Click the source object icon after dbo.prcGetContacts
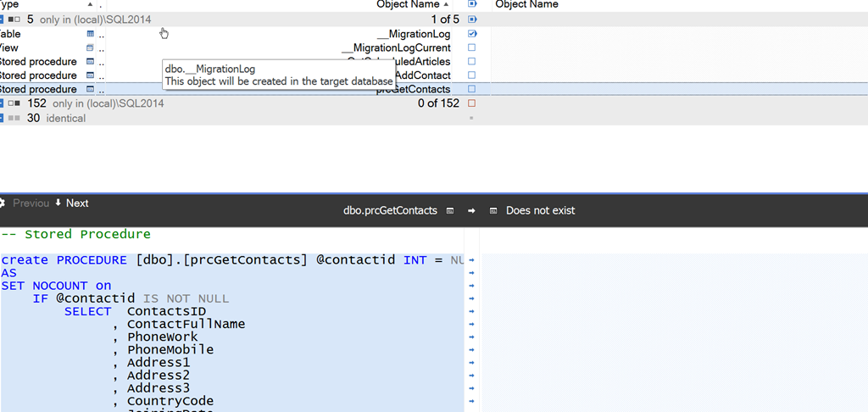Screen dimensions: 868x412 [450, 210]
